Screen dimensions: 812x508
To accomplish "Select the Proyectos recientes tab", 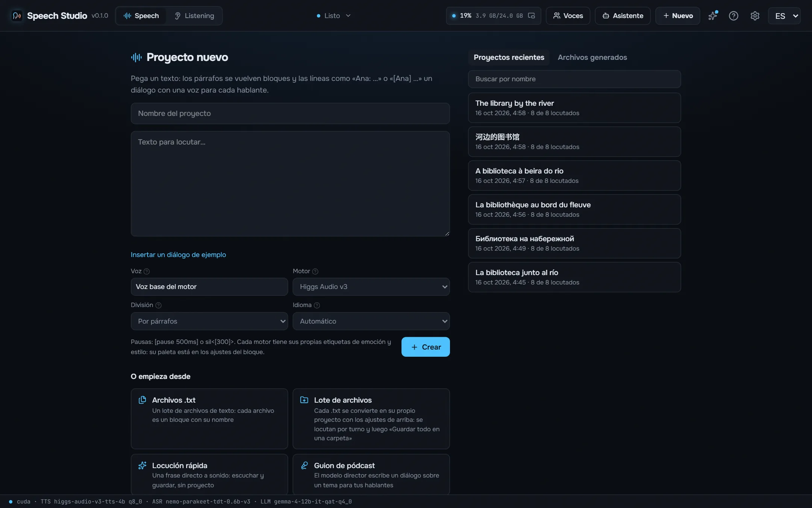I will pos(509,57).
